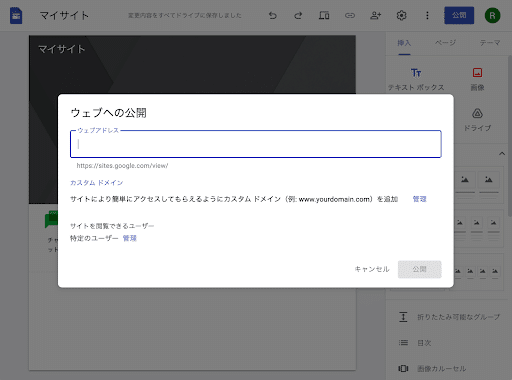Open the device preview icon
This screenshot has height=380, width=512.
324,15
